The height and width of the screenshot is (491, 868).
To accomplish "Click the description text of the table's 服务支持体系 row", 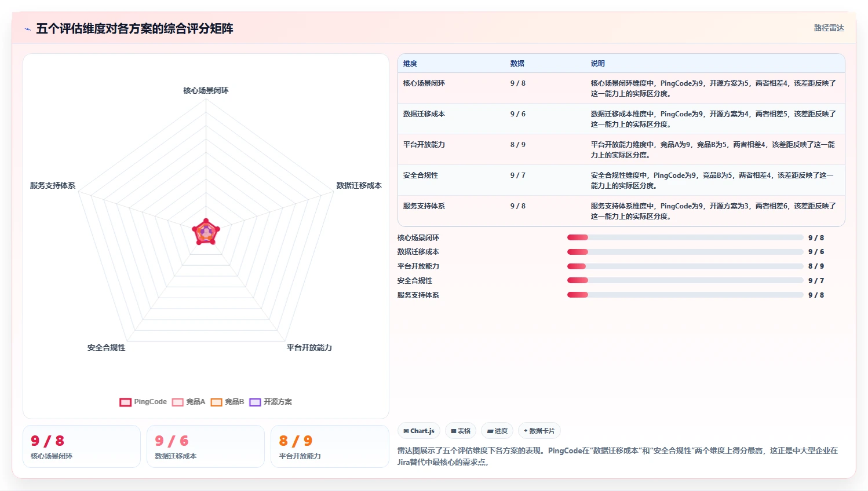I will point(713,211).
